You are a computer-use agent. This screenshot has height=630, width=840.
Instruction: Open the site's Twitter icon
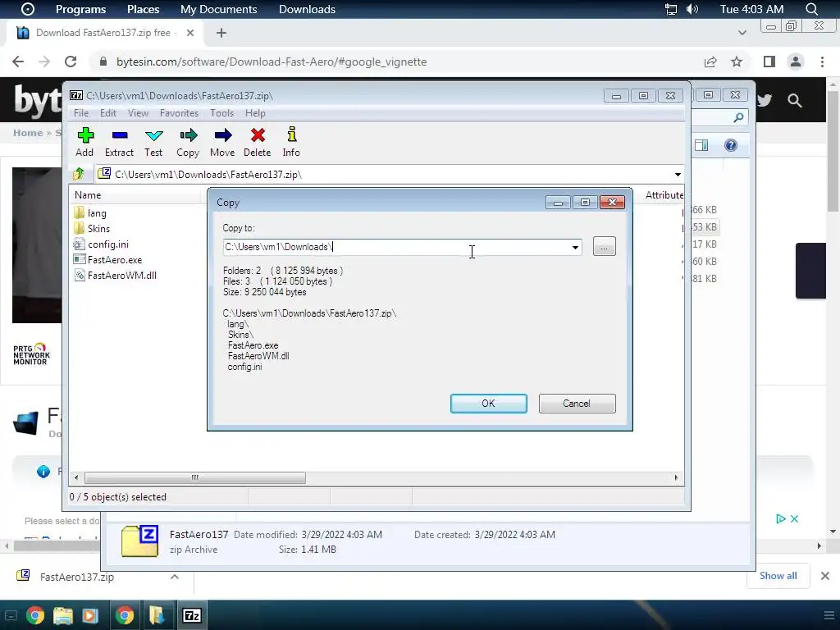[765, 100]
